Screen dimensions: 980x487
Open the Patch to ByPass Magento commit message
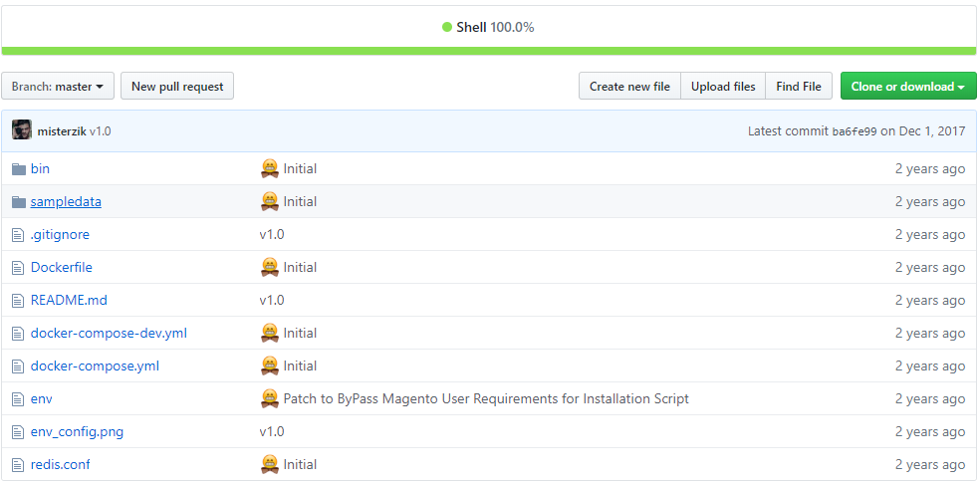[x=486, y=398]
